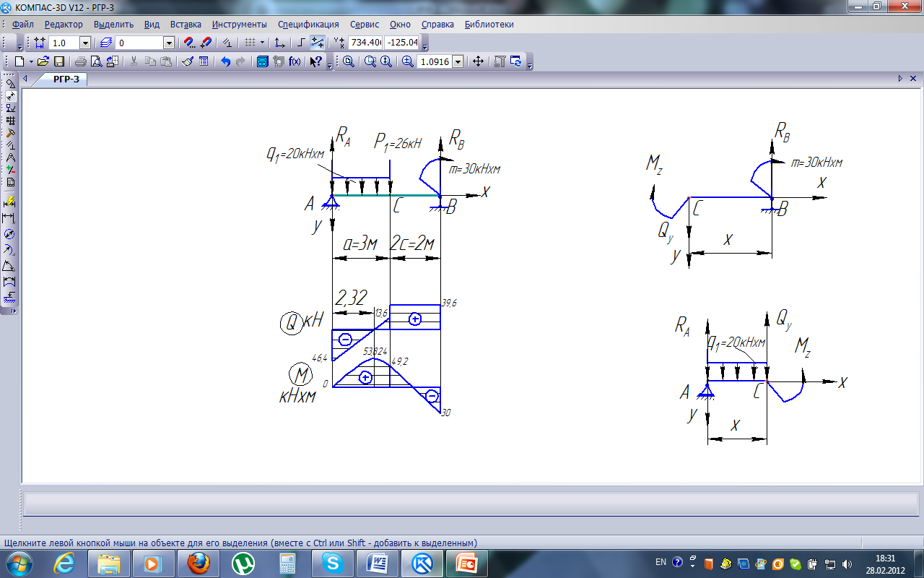Open print preview
The height and width of the screenshot is (578, 924).
click(x=97, y=62)
